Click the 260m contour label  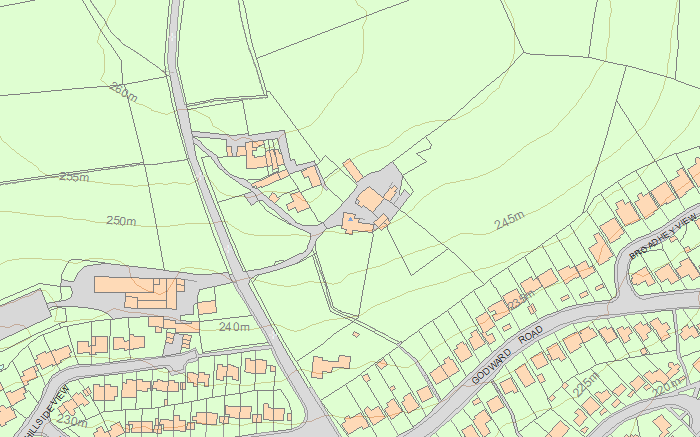point(123,92)
